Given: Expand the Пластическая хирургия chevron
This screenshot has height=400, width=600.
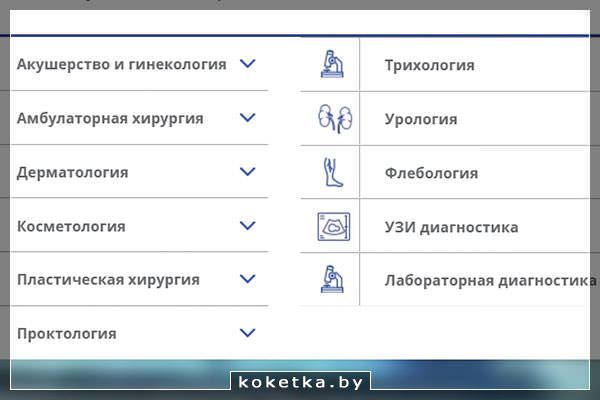Looking at the screenshot, I should click(x=248, y=279).
